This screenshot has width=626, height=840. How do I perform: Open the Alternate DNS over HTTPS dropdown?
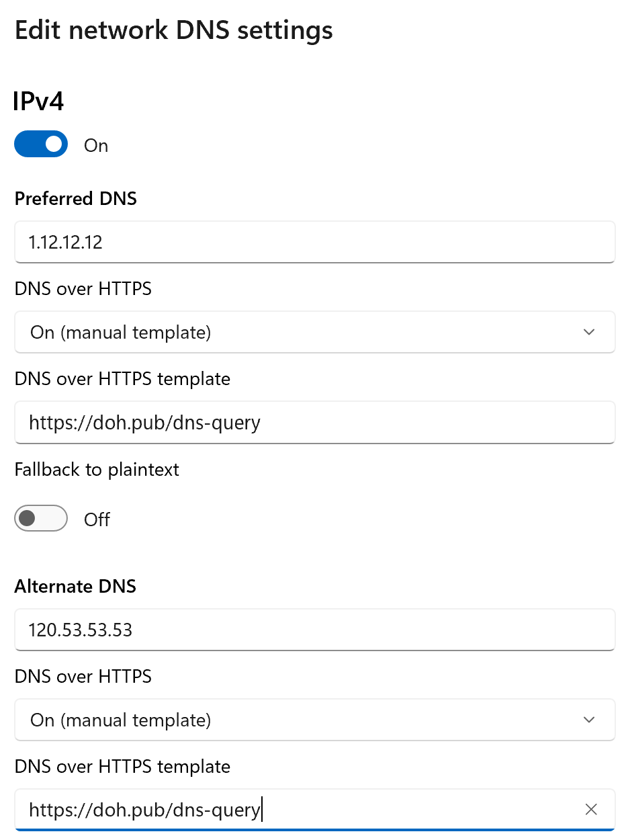coord(314,720)
